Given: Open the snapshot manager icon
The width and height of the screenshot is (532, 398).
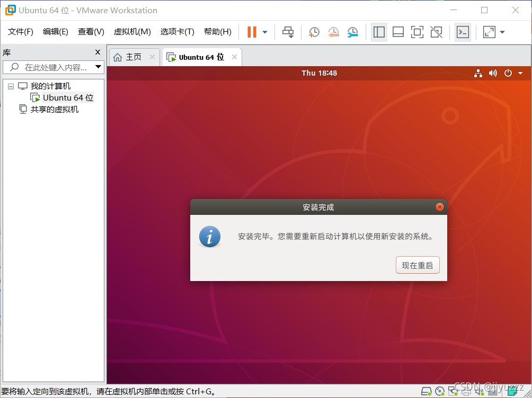Looking at the screenshot, I should coord(353,32).
